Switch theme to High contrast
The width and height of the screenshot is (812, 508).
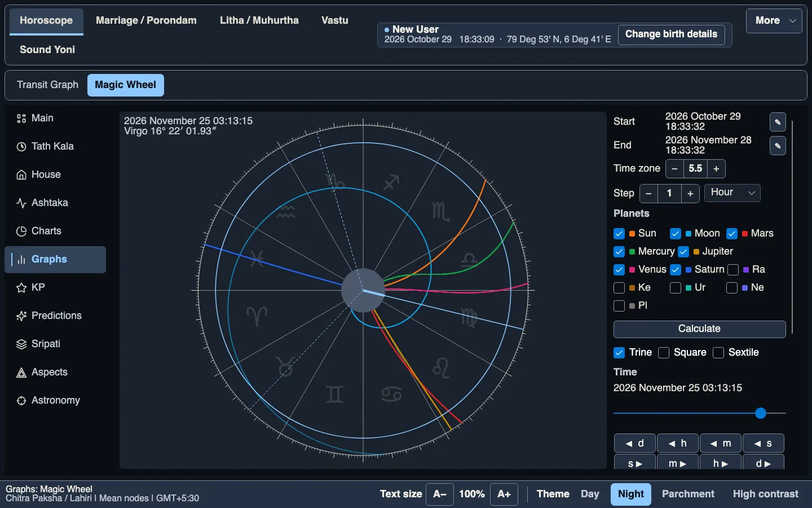coord(765,494)
